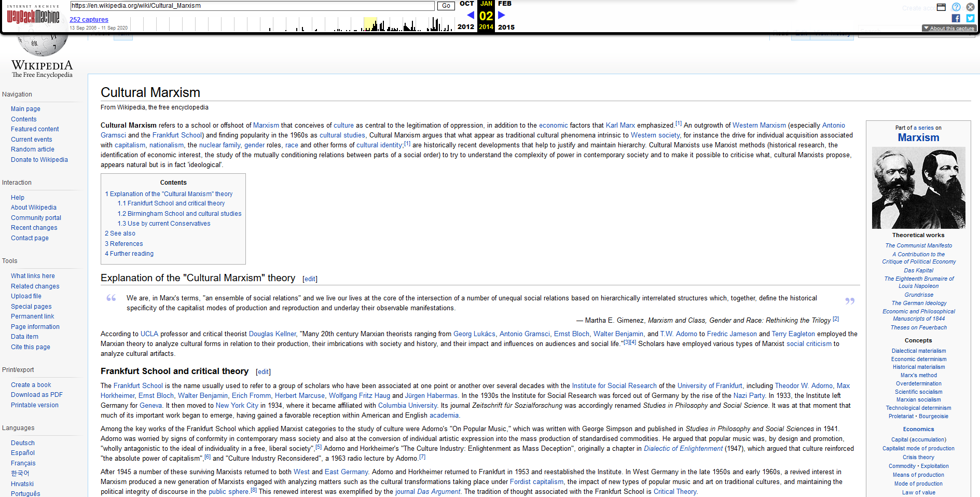980x497 pixels.
Task: Jump to contents item 2 See also
Action: pos(120,233)
